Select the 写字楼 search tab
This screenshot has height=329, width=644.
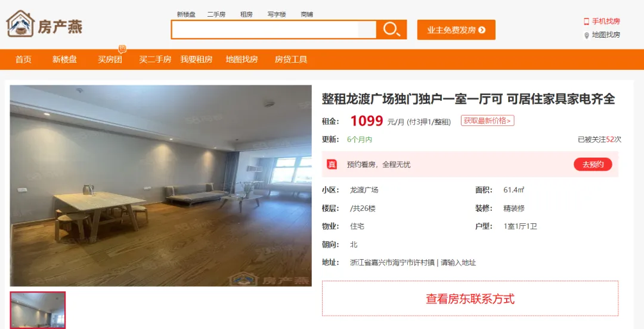click(x=277, y=14)
